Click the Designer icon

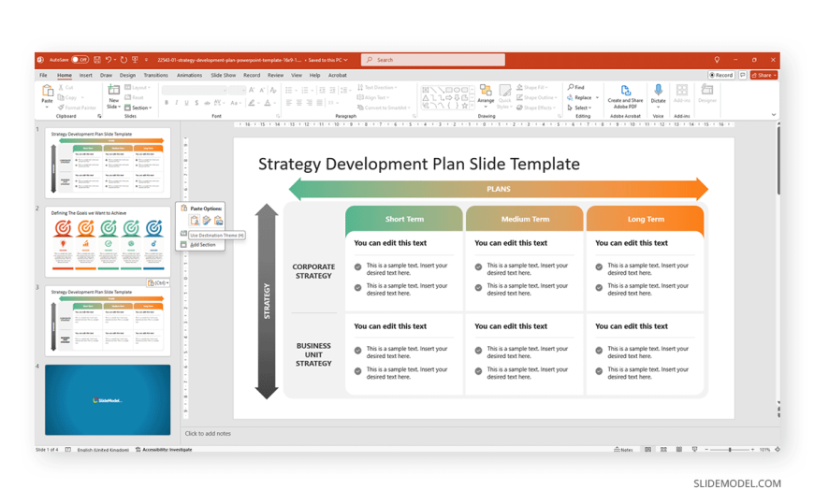coord(706,90)
